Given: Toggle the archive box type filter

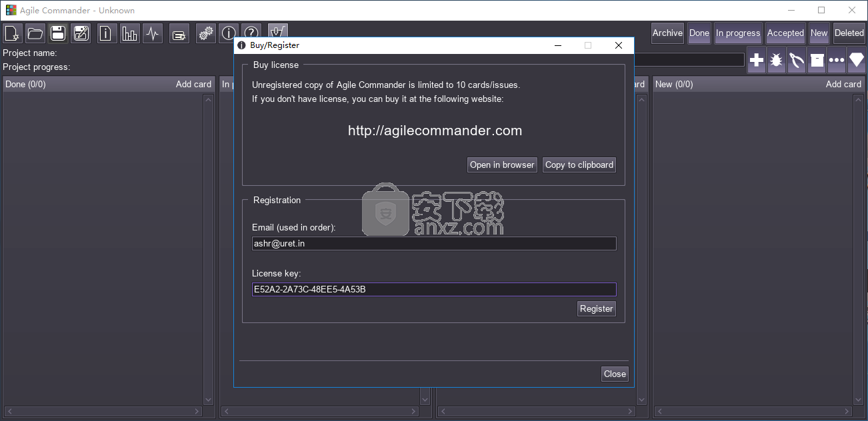Looking at the screenshot, I should pyautogui.click(x=817, y=60).
